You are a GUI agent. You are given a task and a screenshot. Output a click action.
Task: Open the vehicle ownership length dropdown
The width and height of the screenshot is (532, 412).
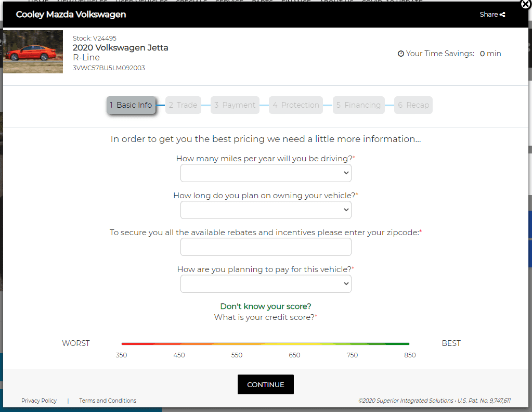tap(266, 210)
